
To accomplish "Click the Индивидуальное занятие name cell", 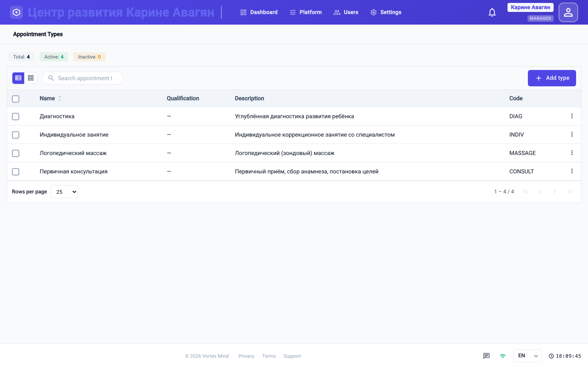I will pos(74,135).
